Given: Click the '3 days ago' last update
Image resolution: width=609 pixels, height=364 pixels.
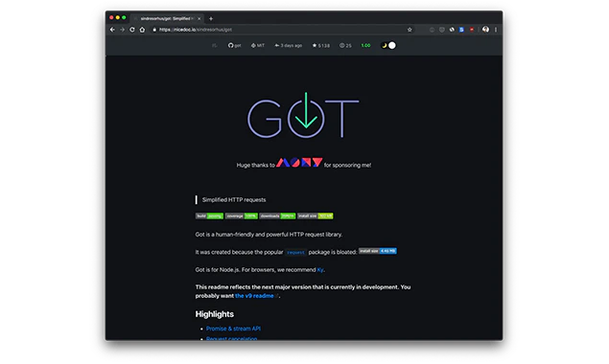Looking at the screenshot, I should click(x=288, y=45).
